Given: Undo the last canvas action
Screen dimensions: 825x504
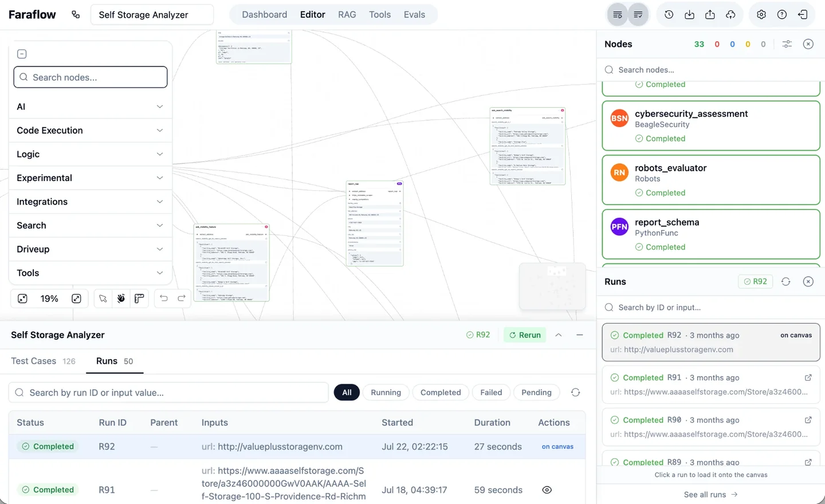Looking at the screenshot, I should click(164, 298).
